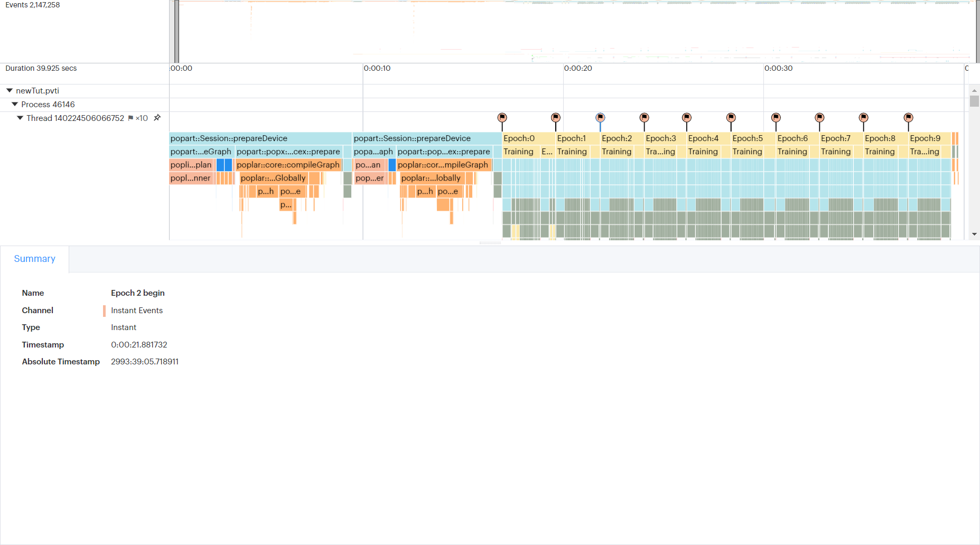The height and width of the screenshot is (545, 980).
Task: Click the Epoch:9 span block
Action: pyautogui.click(x=930, y=138)
